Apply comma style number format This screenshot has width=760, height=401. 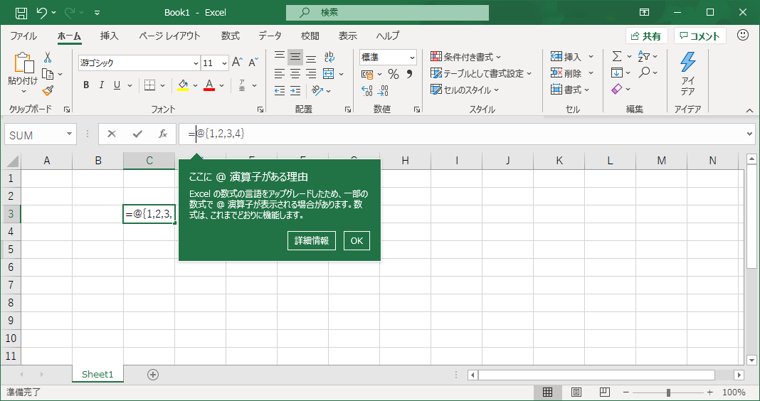tap(410, 74)
